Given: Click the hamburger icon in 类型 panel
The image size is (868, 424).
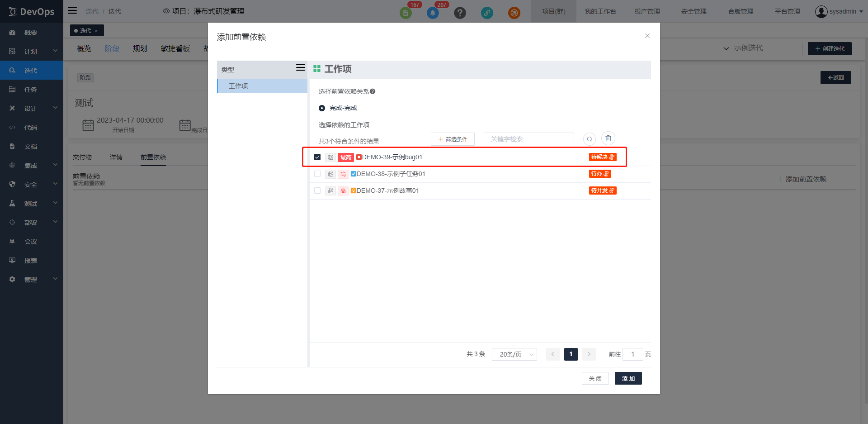Looking at the screenshot, I should [x=300, y=68].
